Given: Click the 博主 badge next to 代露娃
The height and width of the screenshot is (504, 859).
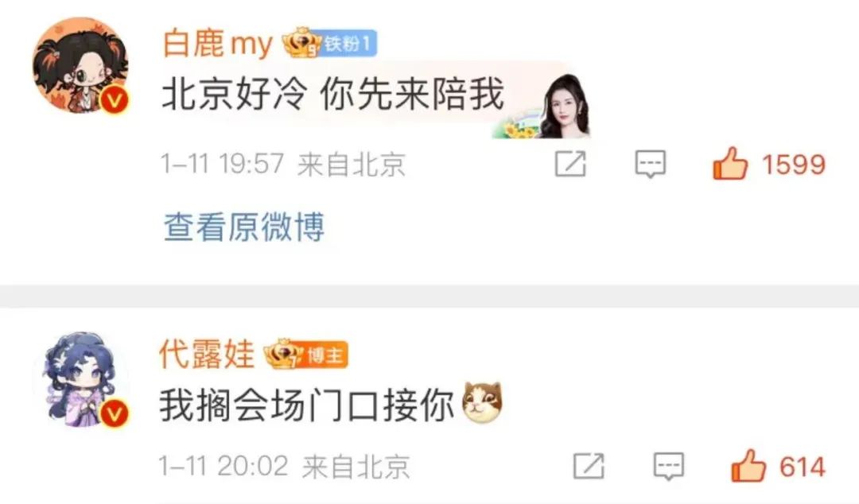Looking at the screenshot, I should (325, 356).
